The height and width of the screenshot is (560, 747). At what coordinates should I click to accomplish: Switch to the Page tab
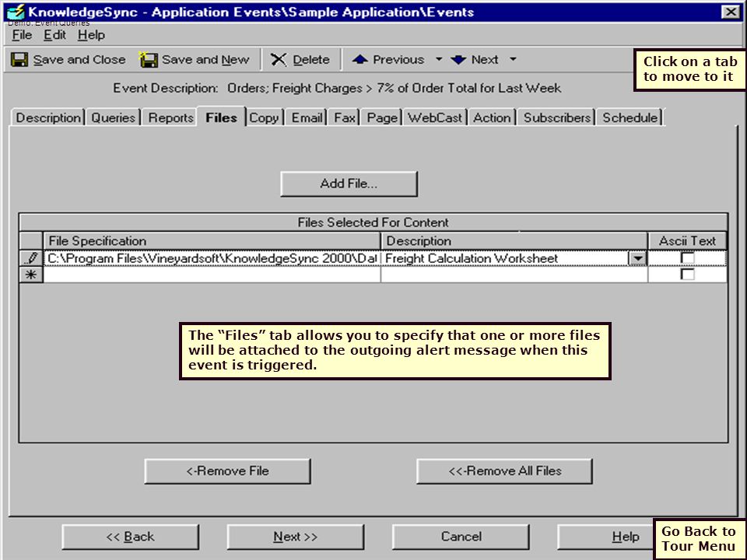pyautogui.click(x=381, y=117)
